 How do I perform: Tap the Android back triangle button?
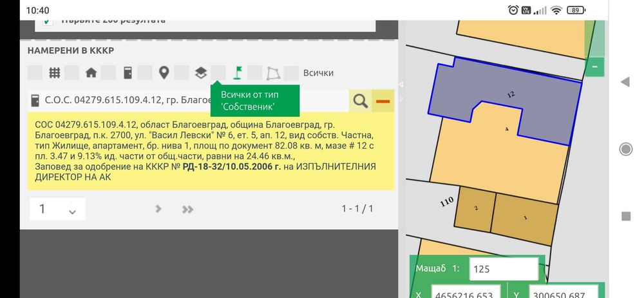click(625, 82)
